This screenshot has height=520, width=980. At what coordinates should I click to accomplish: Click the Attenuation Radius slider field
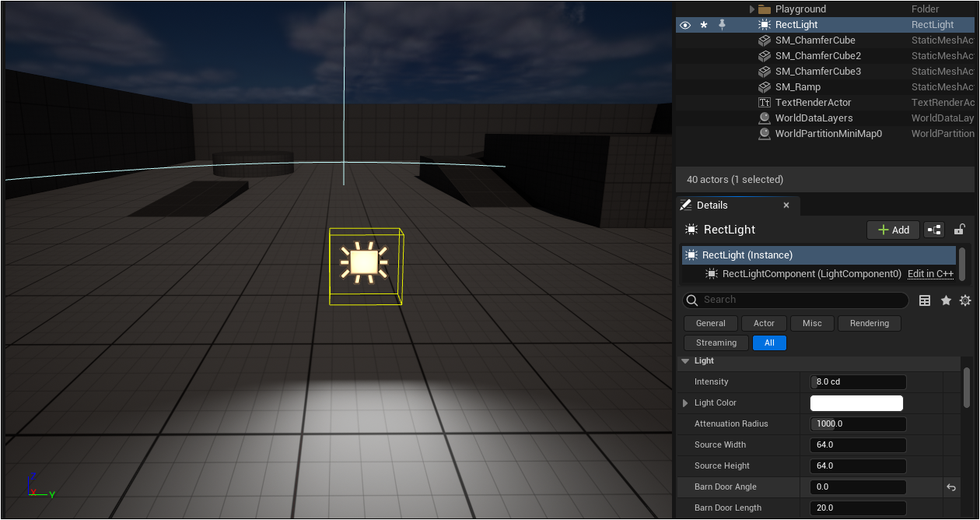(x=859, y=424)
